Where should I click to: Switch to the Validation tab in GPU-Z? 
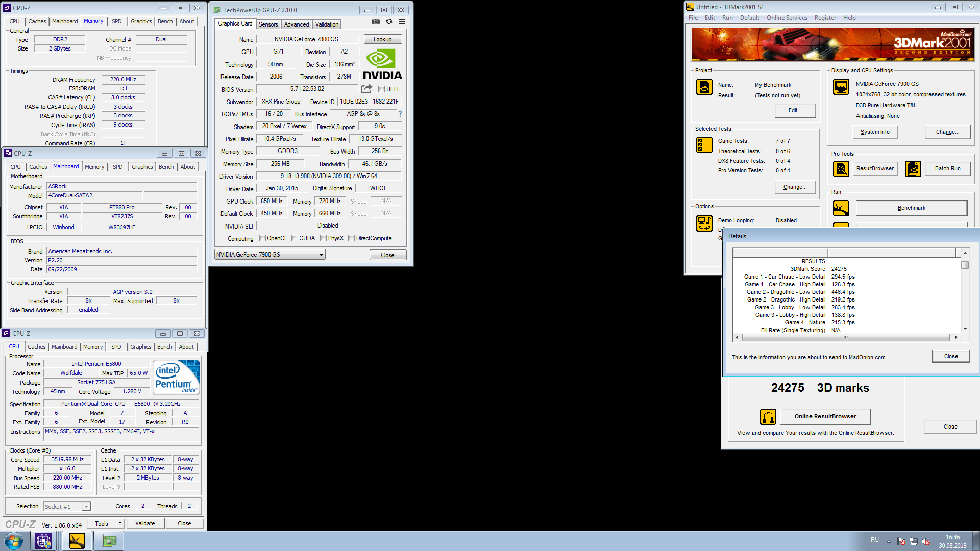[x=327, y=24]
